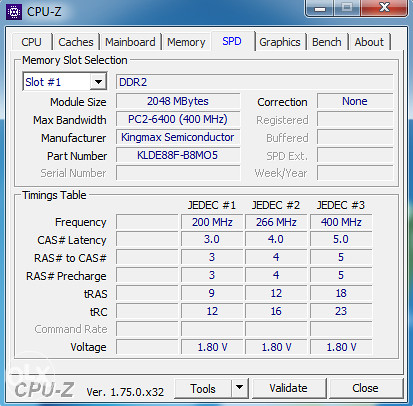Viewport: 413px width, 406px height.
Task: Minimize the CPU-Z window
Action: pos(319,8)
